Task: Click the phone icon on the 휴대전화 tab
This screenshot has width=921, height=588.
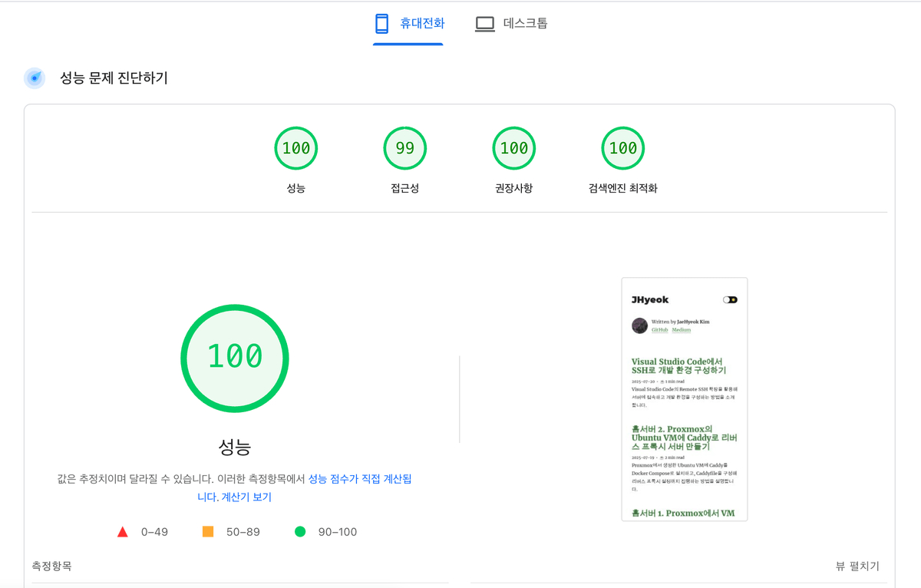Action: tap(383, 23)
